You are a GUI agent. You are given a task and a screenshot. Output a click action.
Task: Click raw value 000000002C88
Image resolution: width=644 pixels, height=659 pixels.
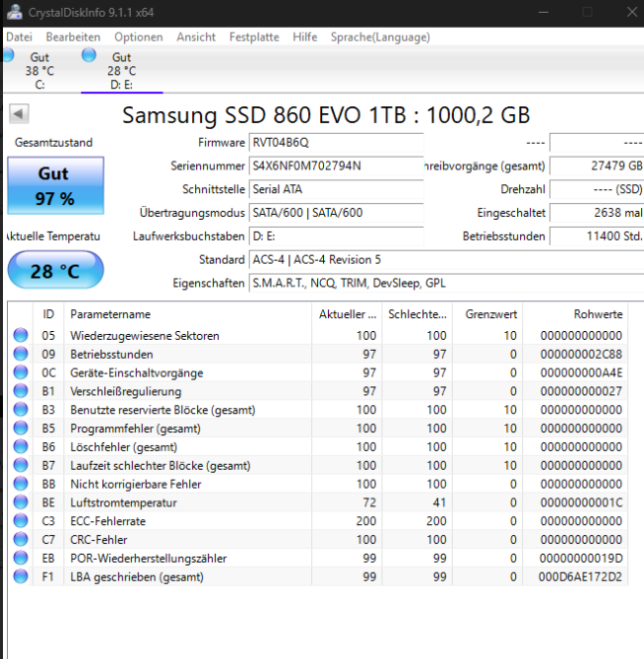pos(581,354)
